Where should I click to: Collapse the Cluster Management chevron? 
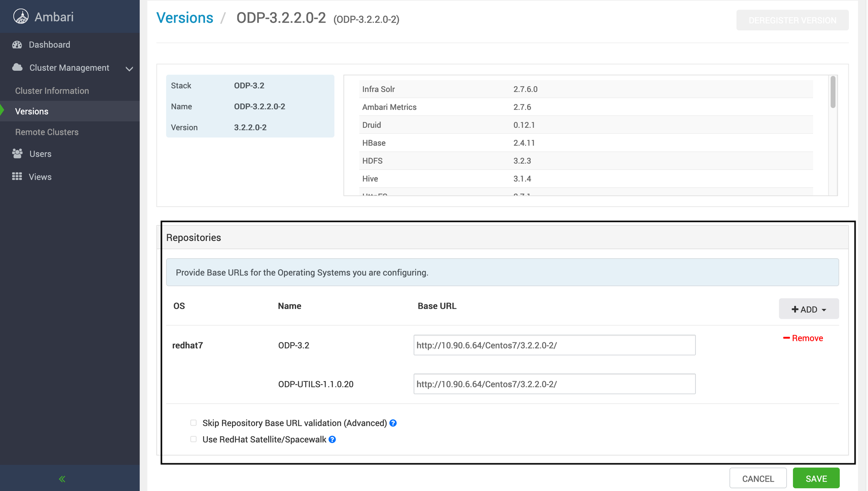pyautogui.click(x=129, y=69)
